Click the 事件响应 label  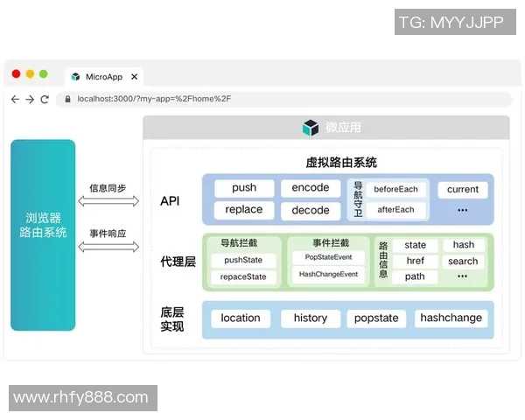(108, 234)
